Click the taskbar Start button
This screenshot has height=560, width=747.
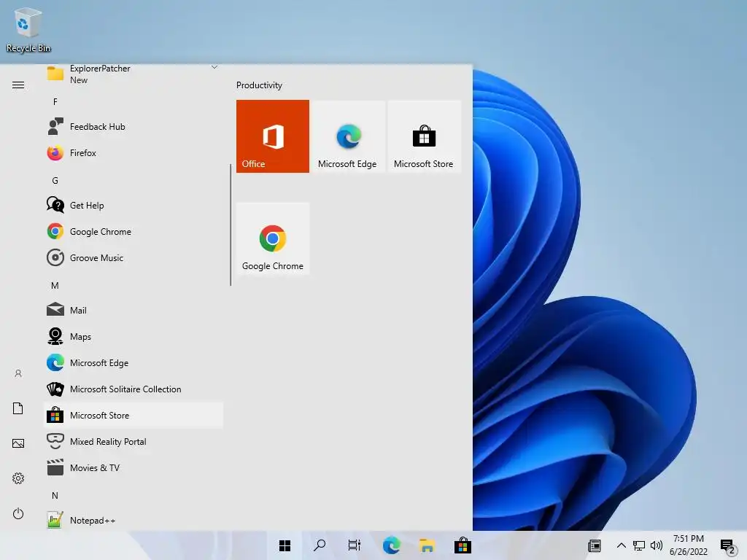pos(285,545)
